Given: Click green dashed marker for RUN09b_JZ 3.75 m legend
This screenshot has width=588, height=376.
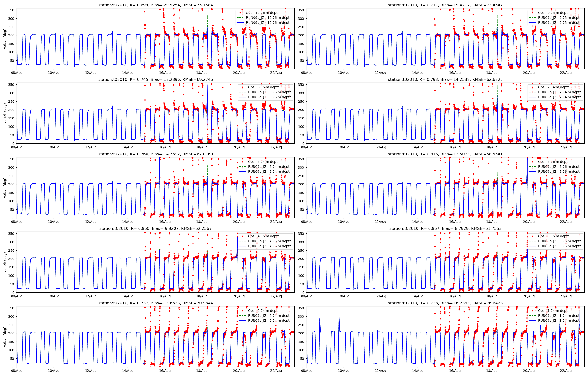Looking at the screenshot, I should point(532,241).
